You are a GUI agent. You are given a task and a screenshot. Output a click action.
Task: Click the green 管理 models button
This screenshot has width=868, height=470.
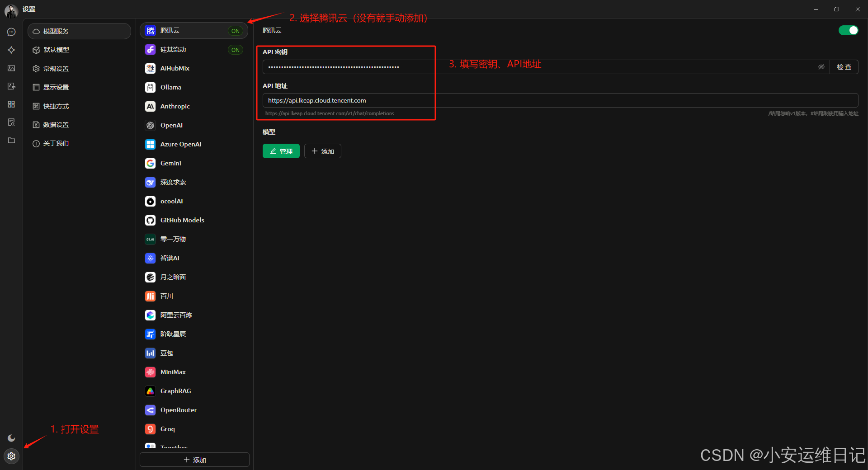point(281,151)
